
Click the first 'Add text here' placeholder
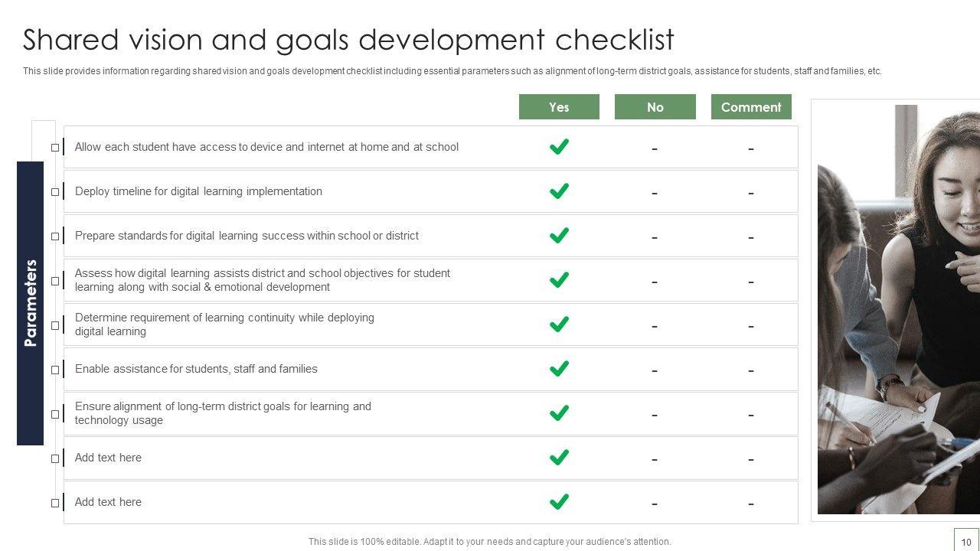[x=108, y=458]
